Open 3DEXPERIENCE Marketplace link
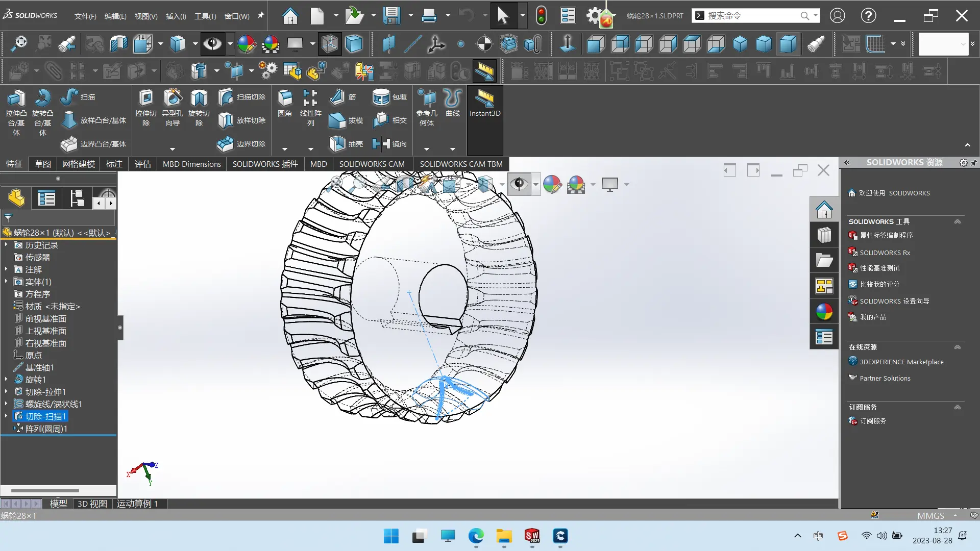The image size is (980, 551). point(901,362)
